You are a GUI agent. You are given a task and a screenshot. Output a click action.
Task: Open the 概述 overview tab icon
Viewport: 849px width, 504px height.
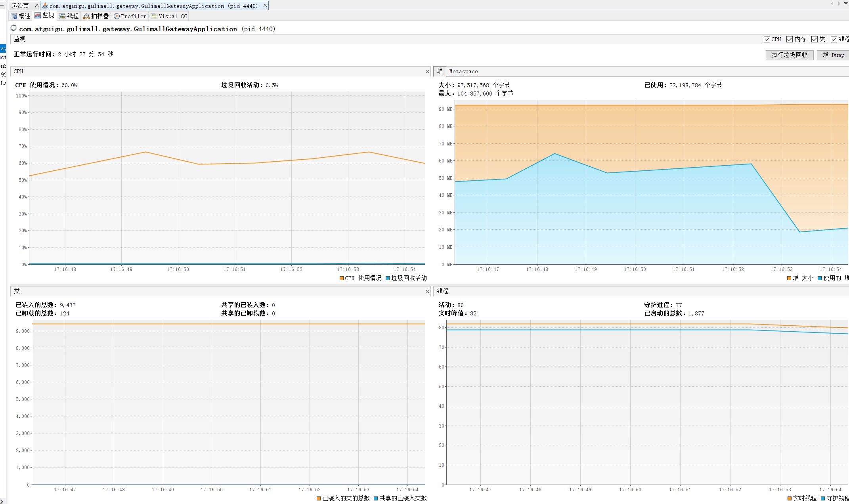pyautogui.click(x=14, y=16)
